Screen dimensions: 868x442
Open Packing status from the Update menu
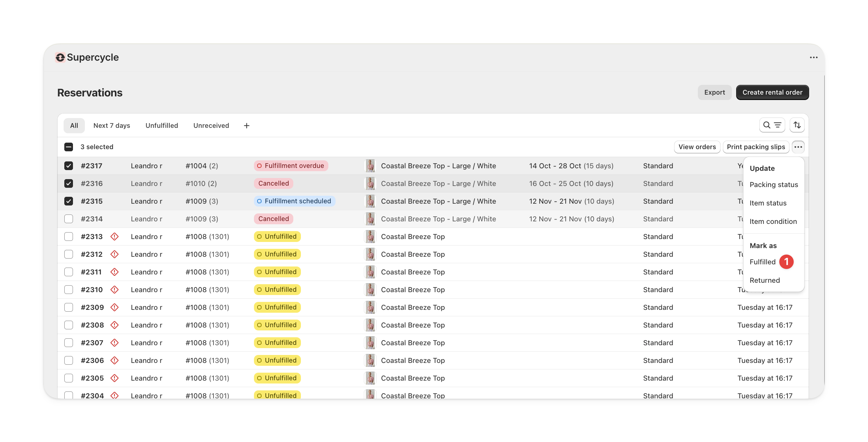tap(774, 185)
